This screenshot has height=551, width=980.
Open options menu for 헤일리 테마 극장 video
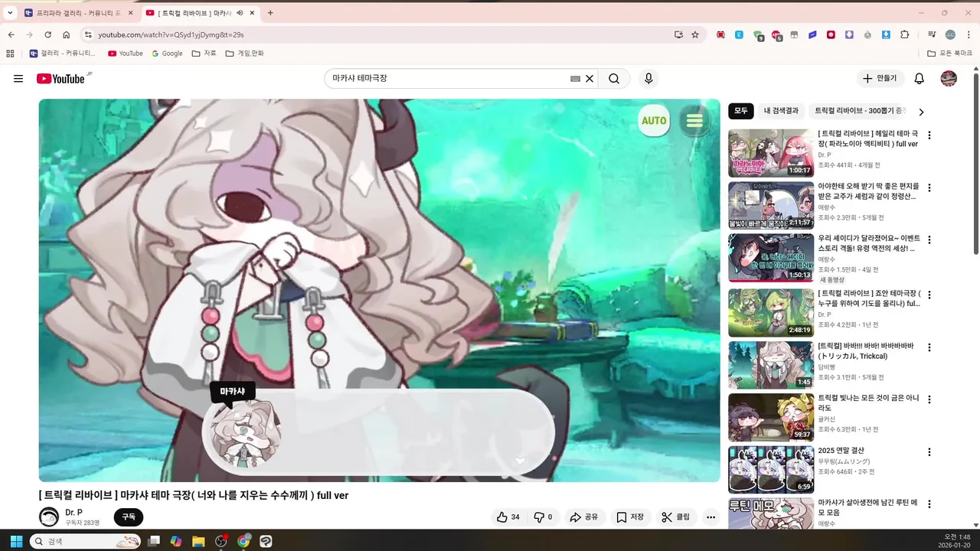click(x=929, y=135)
